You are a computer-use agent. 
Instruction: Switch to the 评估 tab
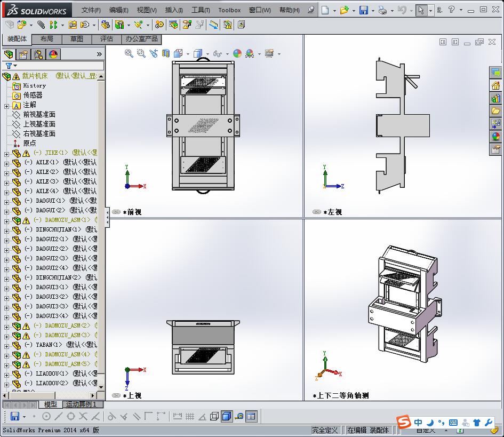point(106,38)
